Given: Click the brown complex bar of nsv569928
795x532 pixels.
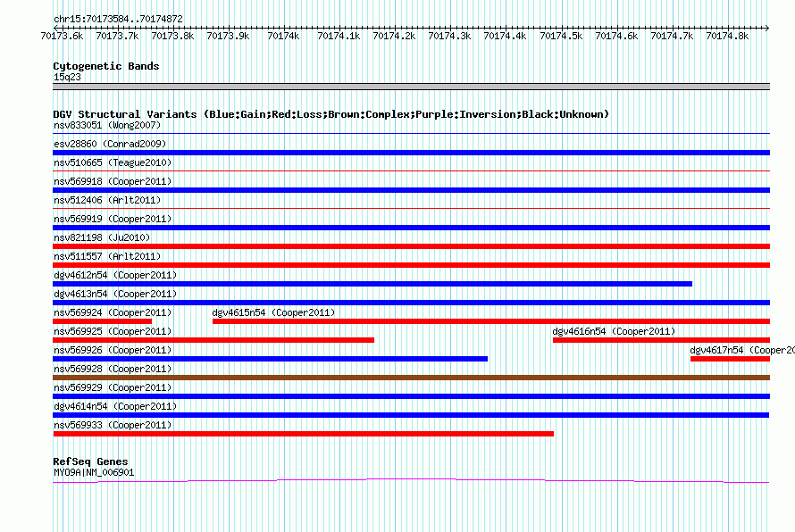Looking at the screenshot, I should click(411, 378).
